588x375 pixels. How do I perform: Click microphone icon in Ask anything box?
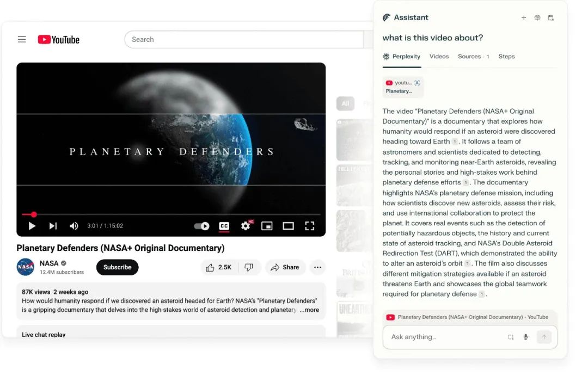pos(526,337)
